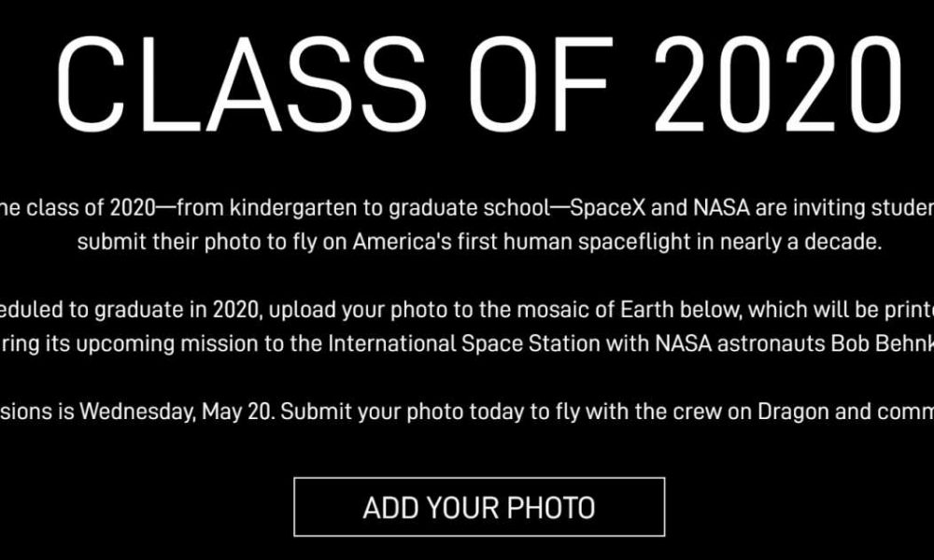
Task: Click 'graduate school' in the first line
Action: click(470, 209)
